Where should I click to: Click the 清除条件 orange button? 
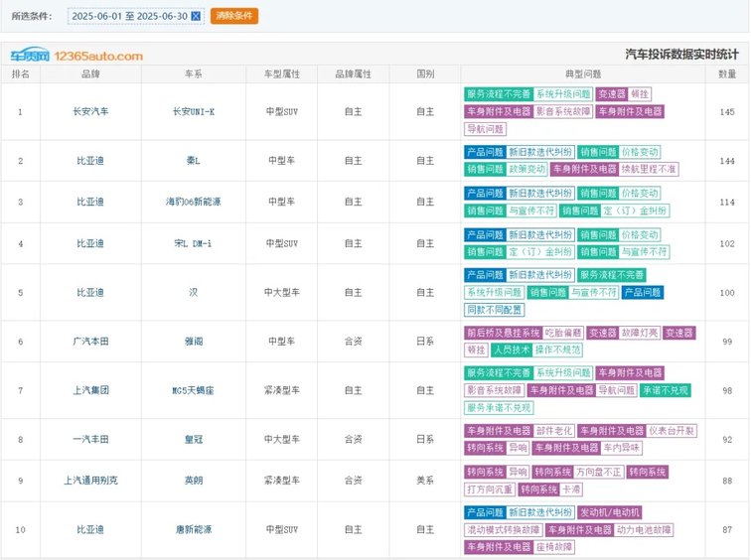pos(234,16)
